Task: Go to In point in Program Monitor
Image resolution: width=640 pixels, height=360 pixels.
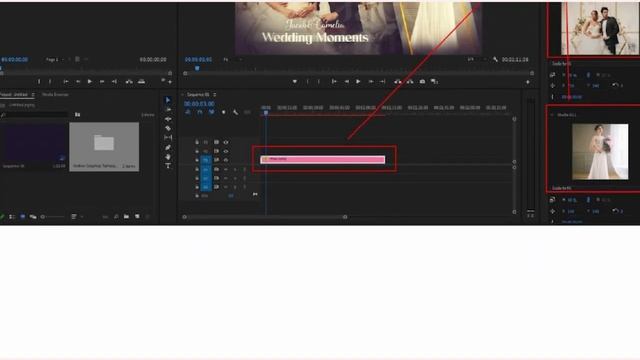Action: (x=334, y=82)
